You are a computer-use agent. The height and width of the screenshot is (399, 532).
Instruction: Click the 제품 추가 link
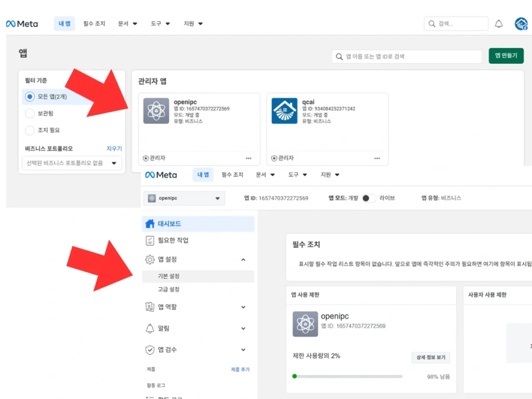240,369
